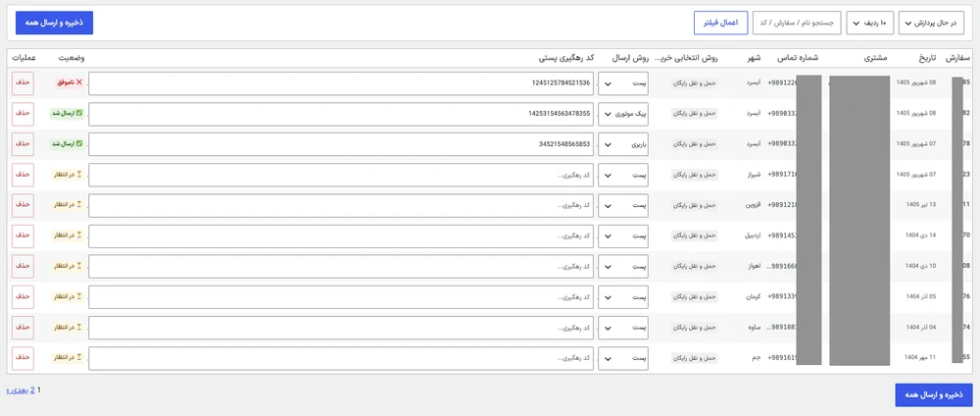Expand shipping method dropdown showing باربری
The height and width of the screenshot is (416, 980).
623,144
